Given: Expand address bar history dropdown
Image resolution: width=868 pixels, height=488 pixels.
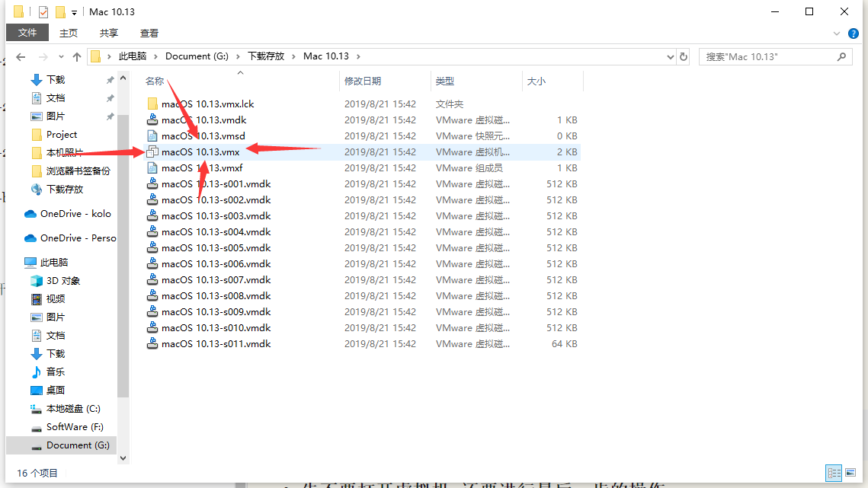Looking at the screenshot, I should point(671,56).
